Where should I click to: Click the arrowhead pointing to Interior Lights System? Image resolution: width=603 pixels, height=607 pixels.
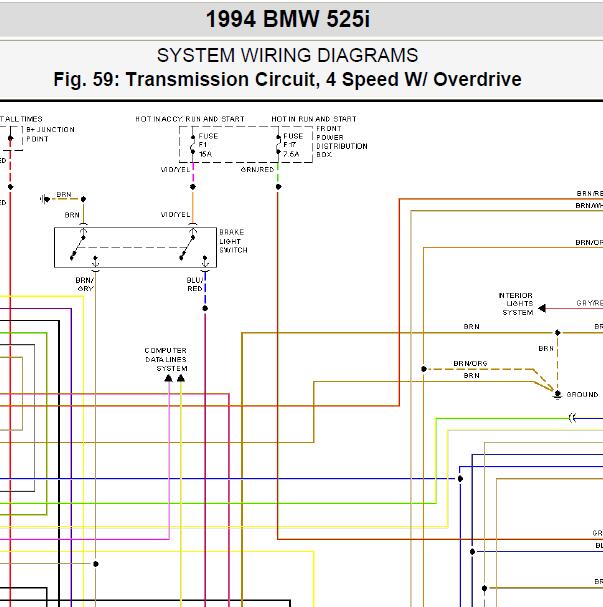point(542,308)
